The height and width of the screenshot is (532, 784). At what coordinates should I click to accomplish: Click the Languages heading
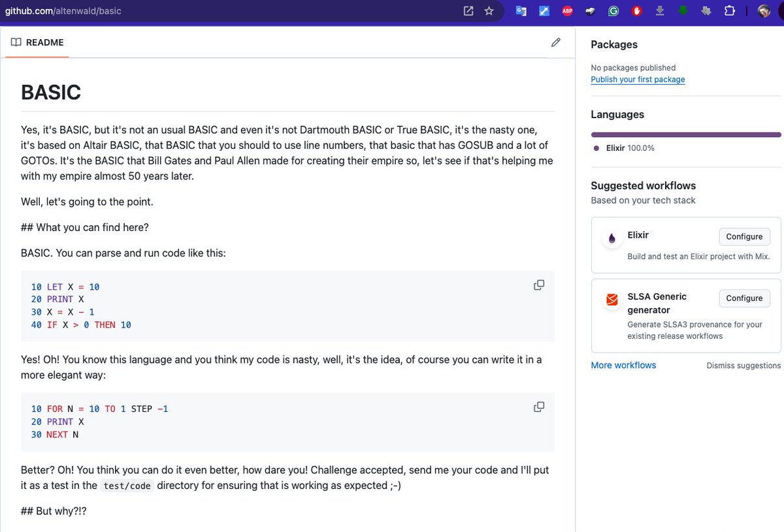pyautogui.click(x=617, y=114)
